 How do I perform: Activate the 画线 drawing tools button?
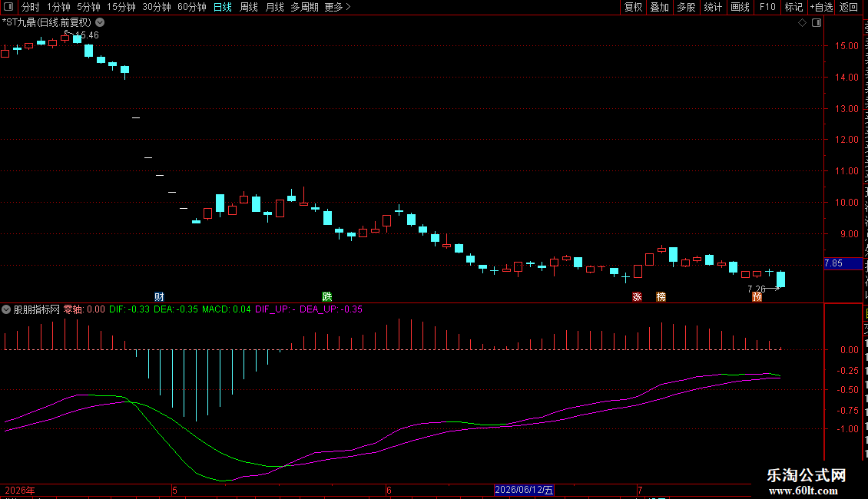click(740, 7)
